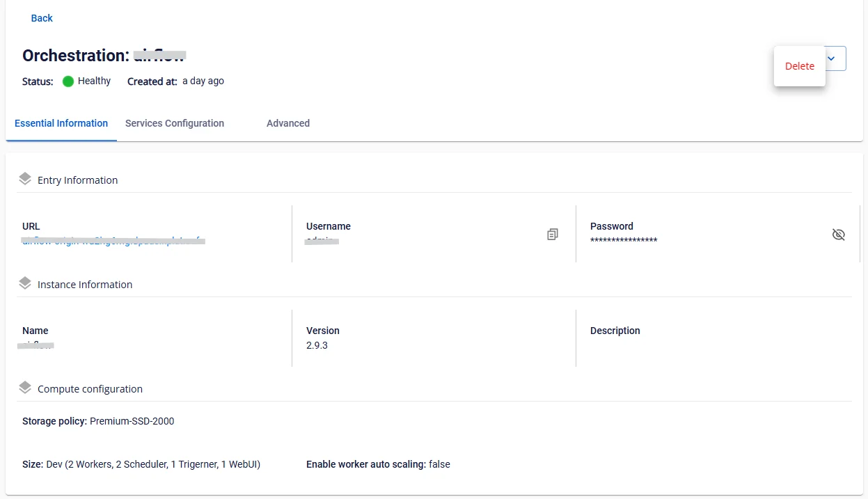Open the Advanced tab
The width and height of the screenshot is (868, 499).
288,123
